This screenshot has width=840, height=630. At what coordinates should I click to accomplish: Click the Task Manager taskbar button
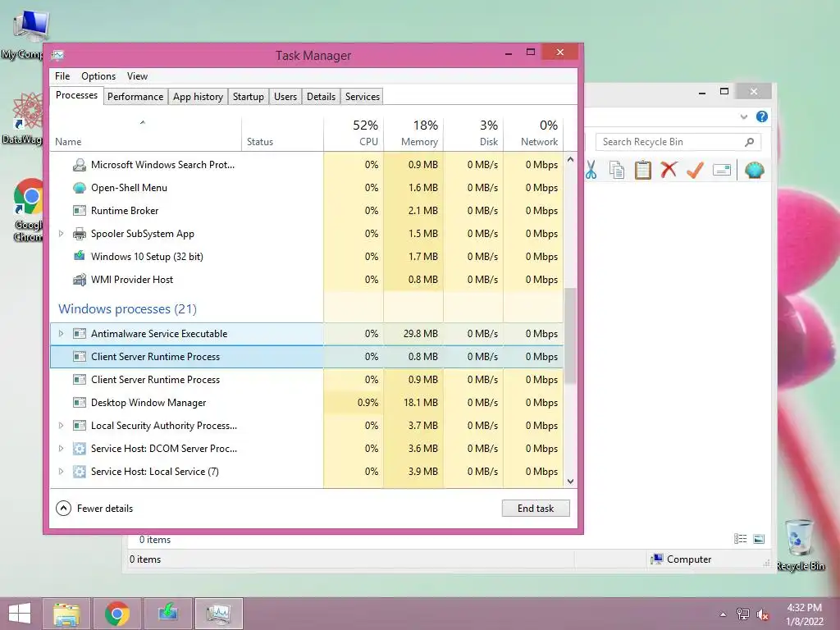[x=218, y=614]
